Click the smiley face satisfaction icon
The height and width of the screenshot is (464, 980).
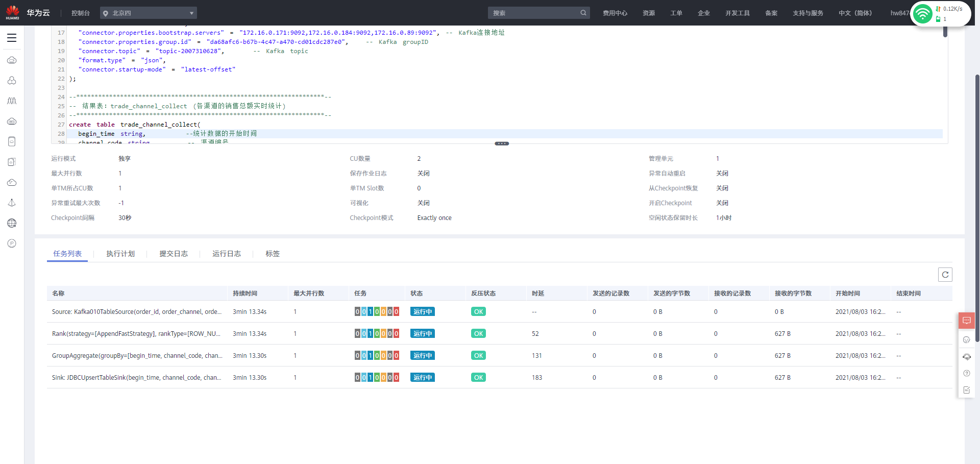tap(966, 340)
